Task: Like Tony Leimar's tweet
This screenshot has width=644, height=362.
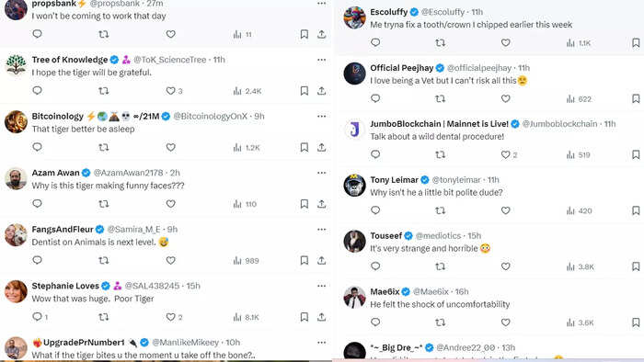Action: click(506, 210)
